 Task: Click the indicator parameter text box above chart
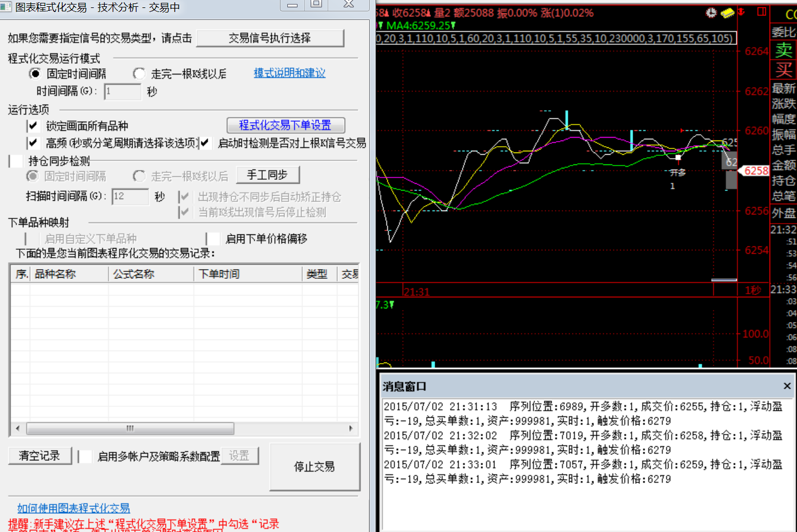tap(556, 38)
